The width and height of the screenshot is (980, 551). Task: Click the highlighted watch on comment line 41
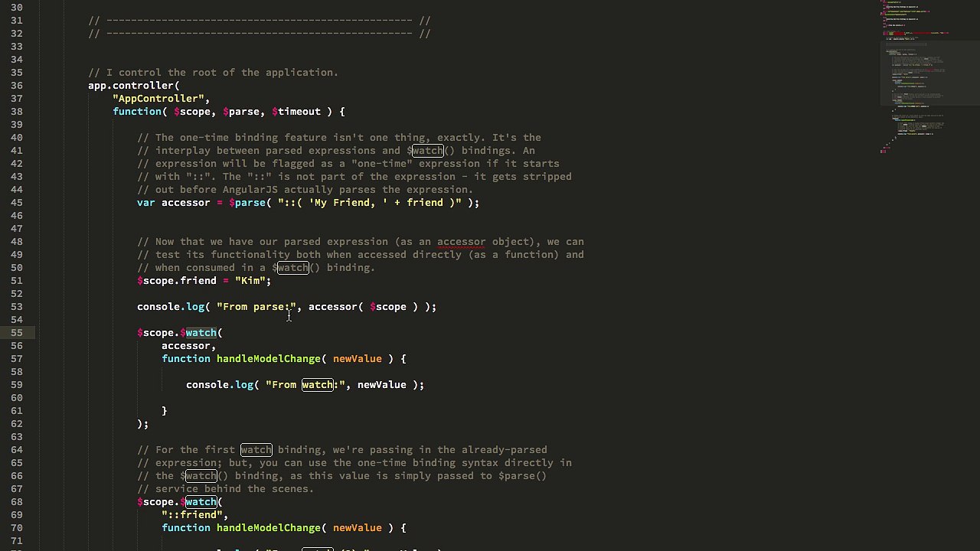point(427,151)
